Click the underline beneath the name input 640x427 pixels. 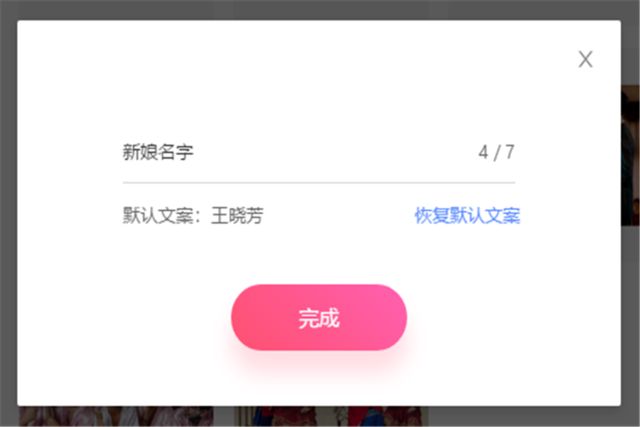coord(319,183)
